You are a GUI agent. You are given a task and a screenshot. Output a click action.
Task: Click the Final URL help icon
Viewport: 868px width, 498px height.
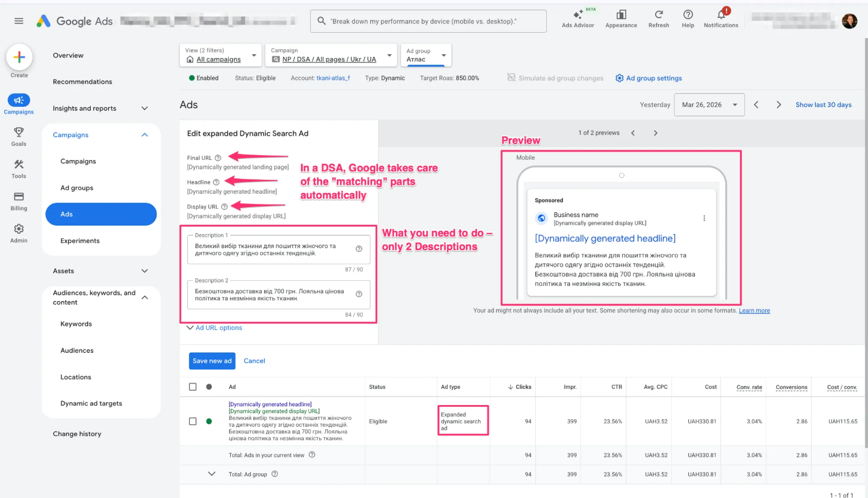click(218, 158)
